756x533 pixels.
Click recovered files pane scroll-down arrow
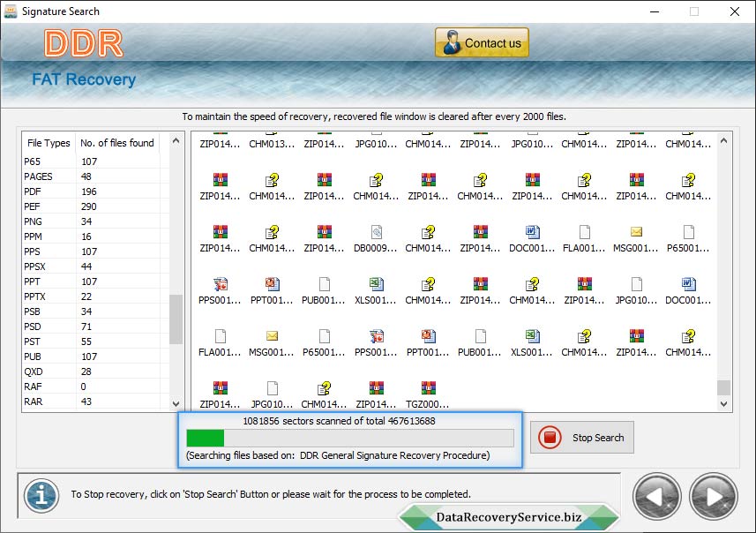[x=723, y=404]
